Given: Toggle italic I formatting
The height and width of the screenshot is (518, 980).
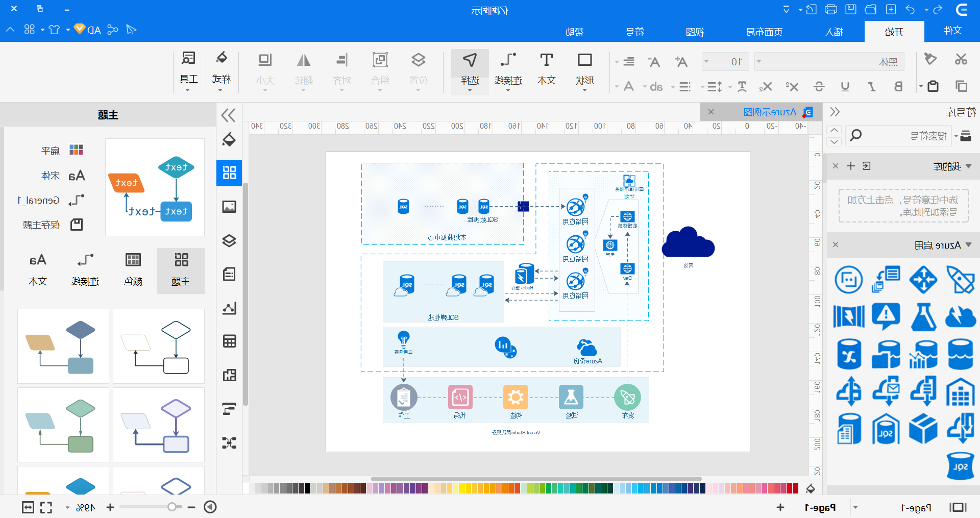Looking at the screenshot, I should coord(872,87).
